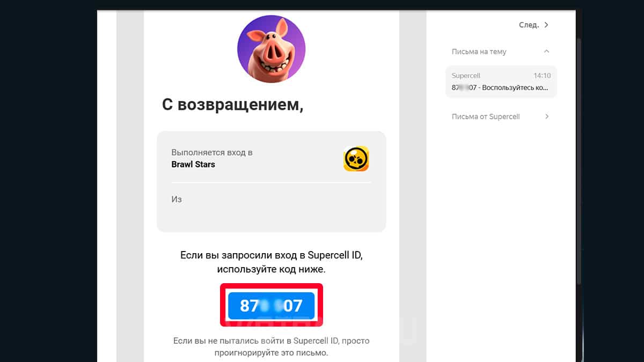
Task: Click the blue verification code button
Action: (271, 306)
